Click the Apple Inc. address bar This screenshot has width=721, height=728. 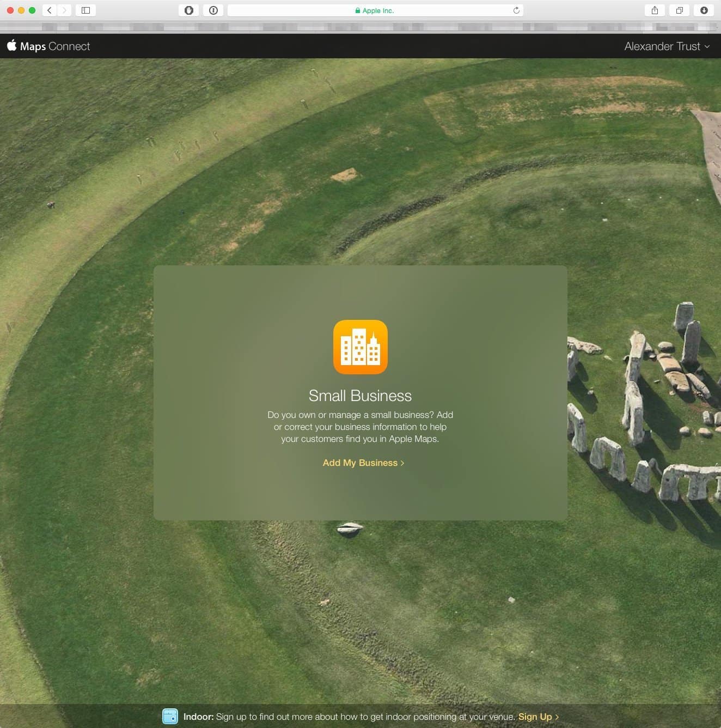(375, 10)
